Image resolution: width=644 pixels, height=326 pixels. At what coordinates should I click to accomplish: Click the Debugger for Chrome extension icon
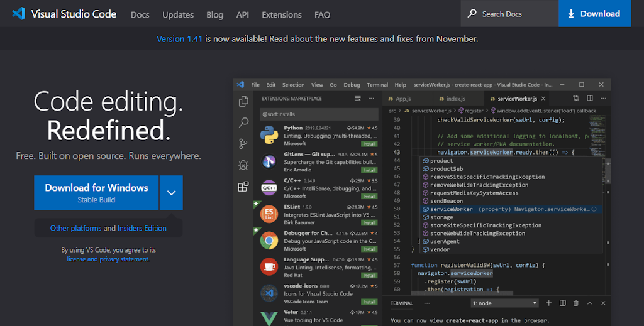tap(269, 241)
